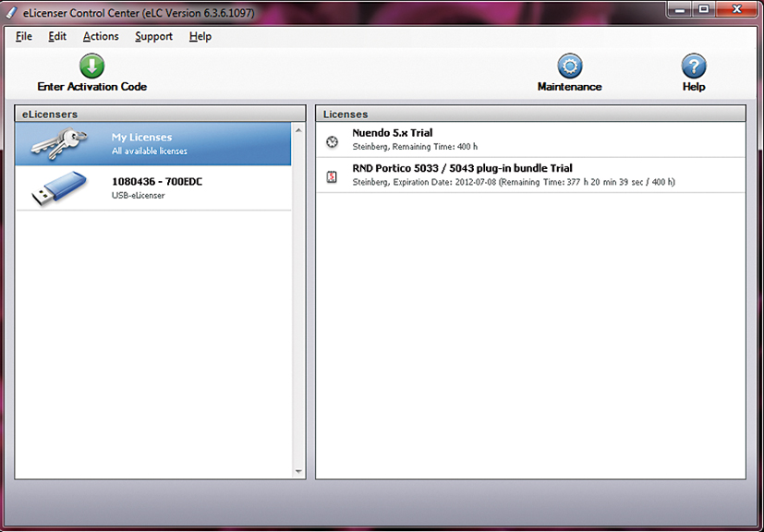Image resolution: width=764 pixels, height=532 pixels.
Task: Click the eLicensers panel header
Action: (161, 114)
